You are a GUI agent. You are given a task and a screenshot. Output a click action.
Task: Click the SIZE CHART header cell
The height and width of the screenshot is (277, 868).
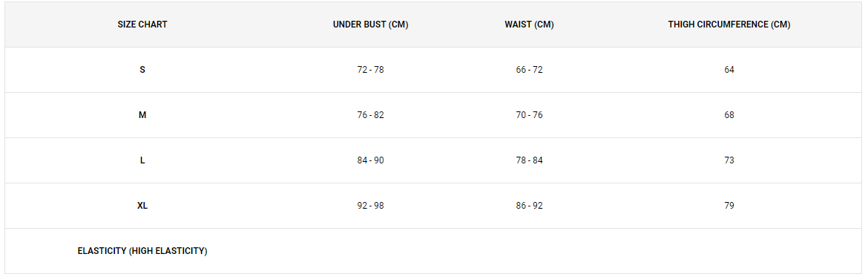coord(142,25)
